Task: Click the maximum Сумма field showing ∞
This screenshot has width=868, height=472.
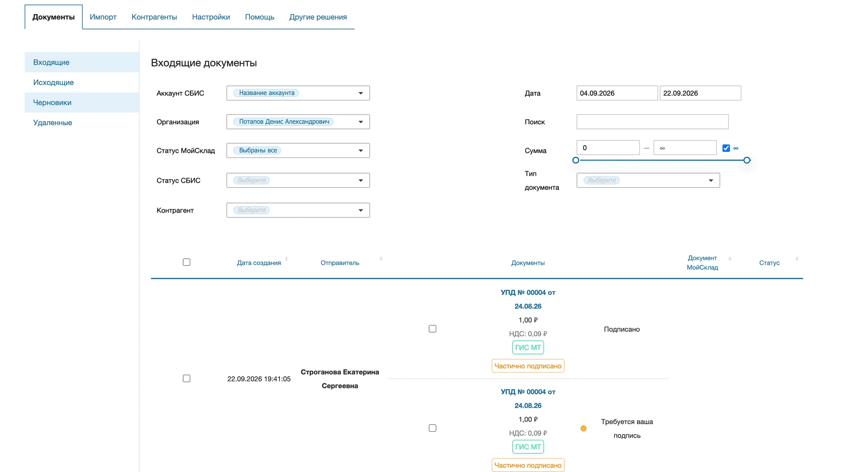Action: tap(685, 148)
